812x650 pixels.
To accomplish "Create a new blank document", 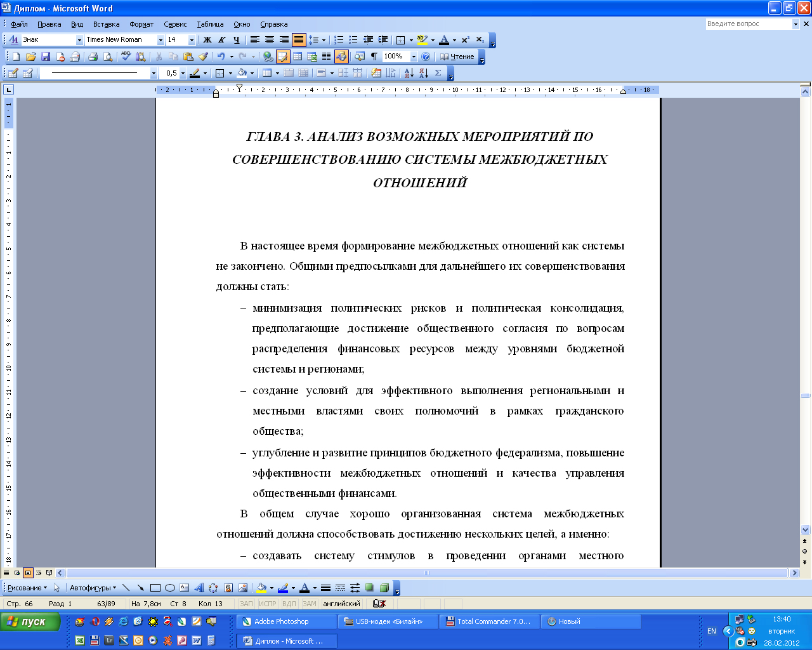I will pos(16,56).
